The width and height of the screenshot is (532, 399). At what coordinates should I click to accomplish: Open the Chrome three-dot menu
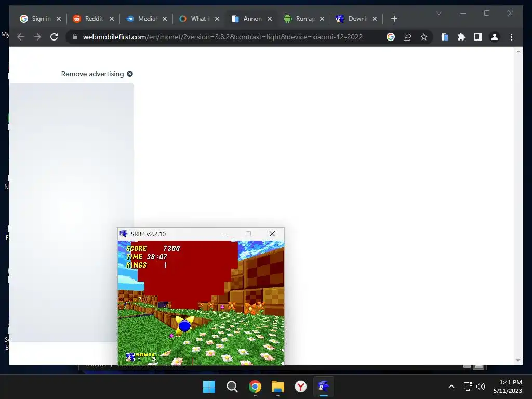tap(511, 37)
